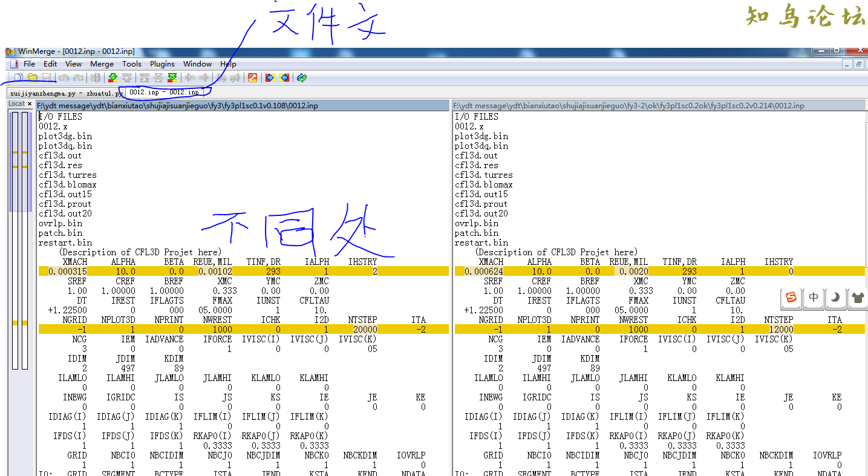Image resolution: width=868 pixels, height=476 pixels.
Task: Click the Save disk toolbar icon
Action: pyautogui.click(x=47, y=77)
